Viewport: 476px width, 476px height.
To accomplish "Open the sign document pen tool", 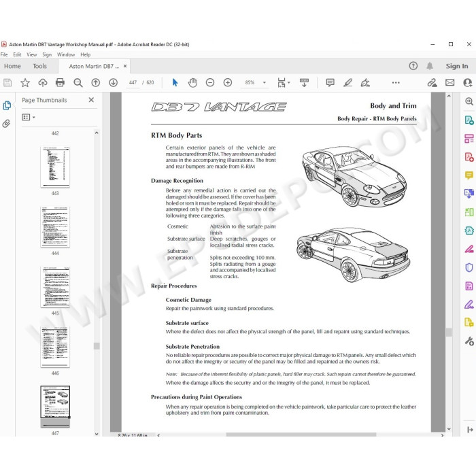I will click(x=365, y=82).
